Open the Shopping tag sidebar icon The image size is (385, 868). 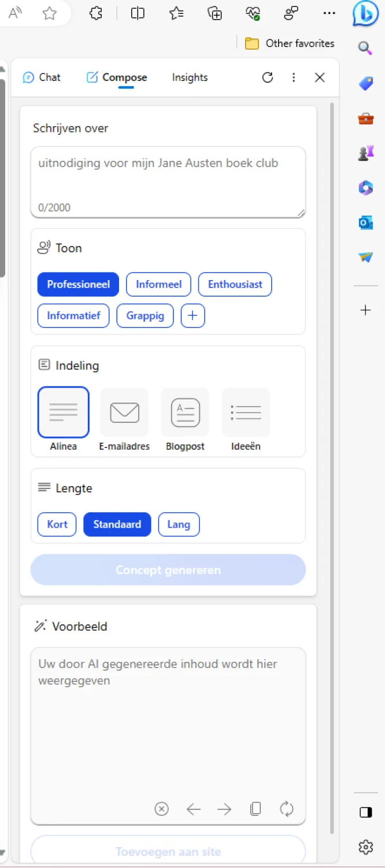365,84
